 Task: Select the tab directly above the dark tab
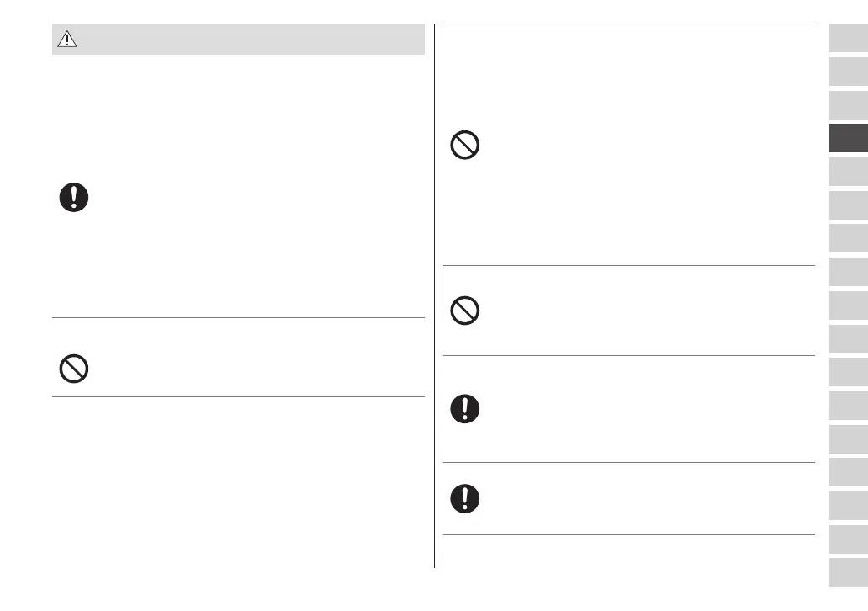tap(848, 106)
